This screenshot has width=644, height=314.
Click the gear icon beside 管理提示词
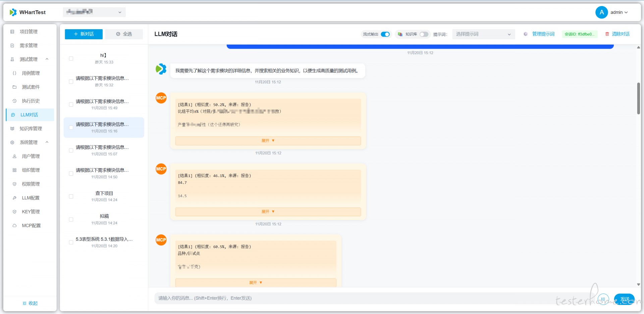click(x=525, y=34)
